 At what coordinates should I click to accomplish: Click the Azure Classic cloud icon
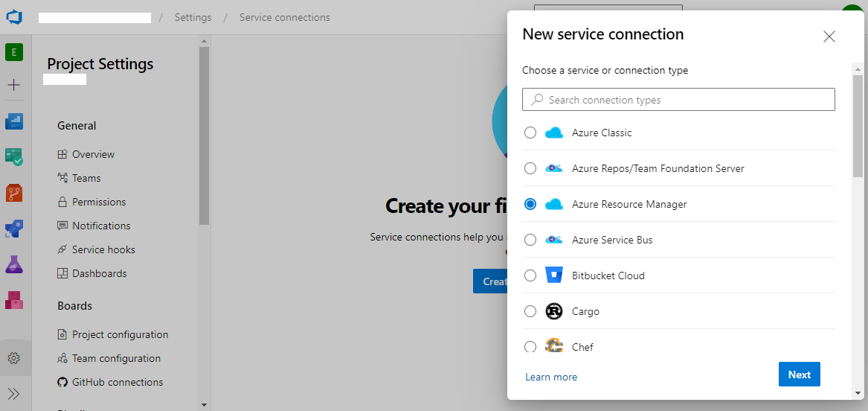pos(553,133)
